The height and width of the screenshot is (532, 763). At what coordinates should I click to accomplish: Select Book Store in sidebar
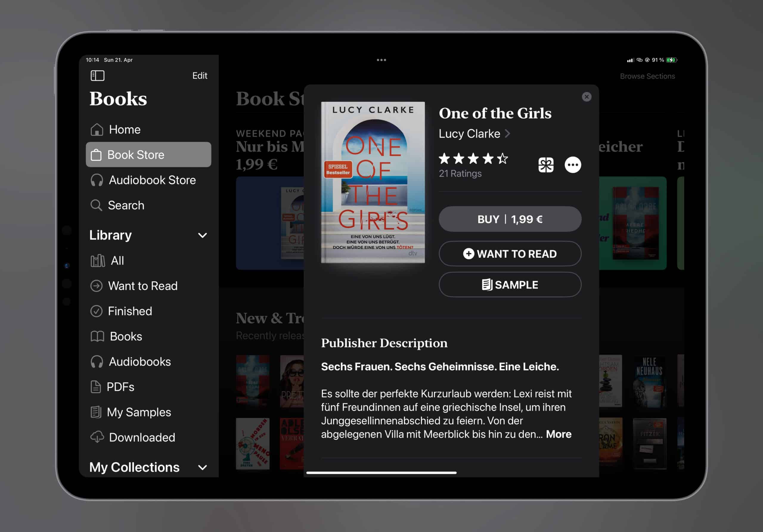148,155
